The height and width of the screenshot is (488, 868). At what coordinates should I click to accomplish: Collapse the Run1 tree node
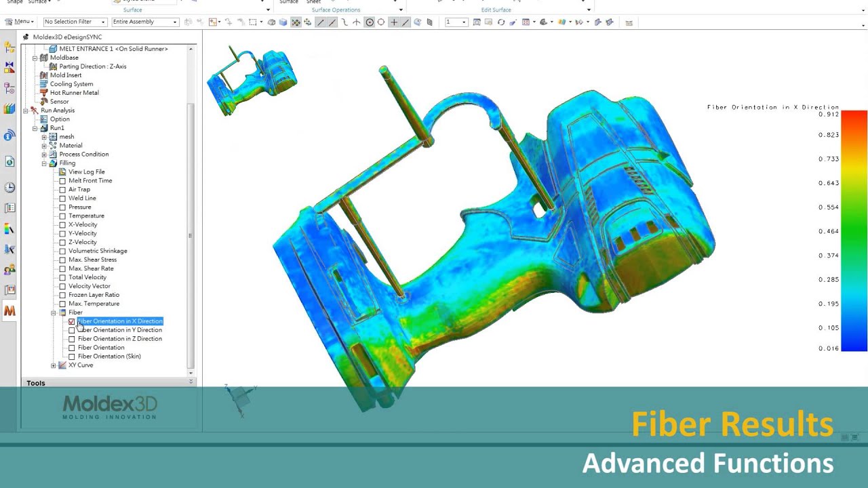pyautogui.click(x=35, y=128)
